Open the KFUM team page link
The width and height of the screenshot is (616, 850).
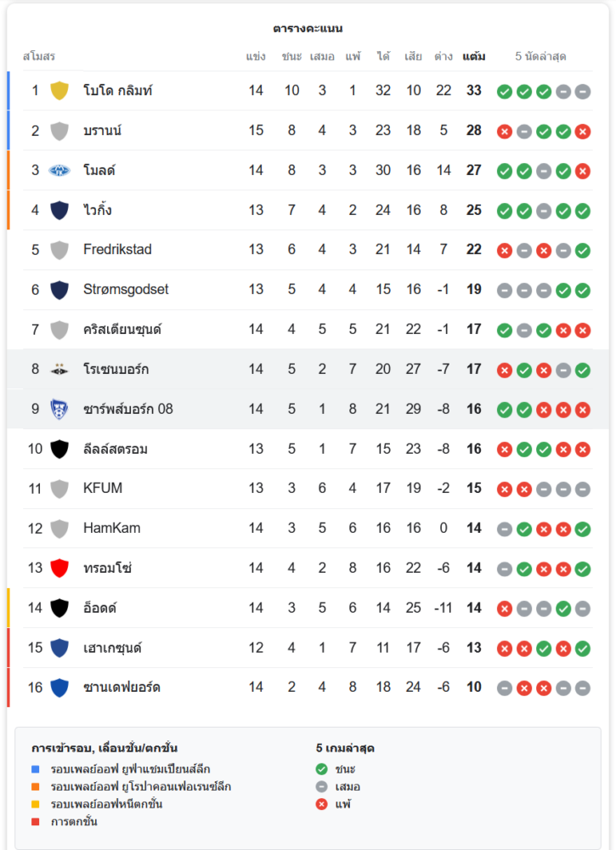[102, 488]
